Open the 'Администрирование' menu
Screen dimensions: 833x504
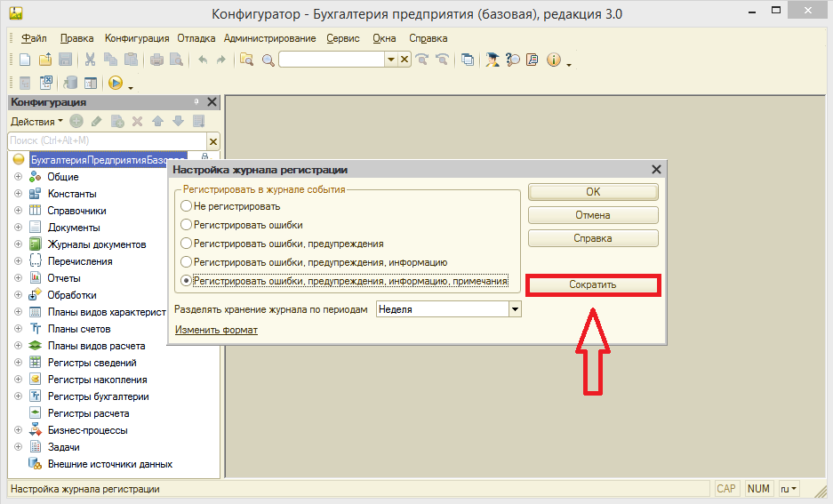click(x=269, y=38)
